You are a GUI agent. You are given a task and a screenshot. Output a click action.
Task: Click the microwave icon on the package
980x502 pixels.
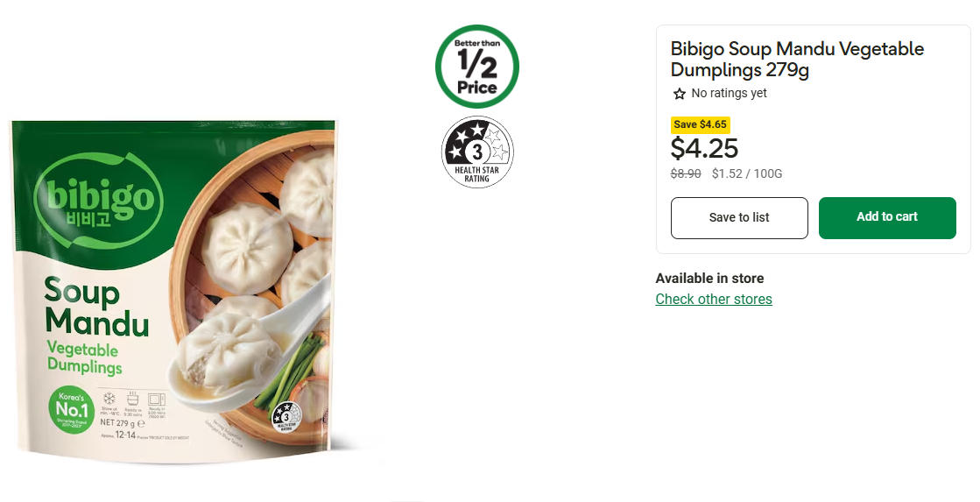(157, 399)
